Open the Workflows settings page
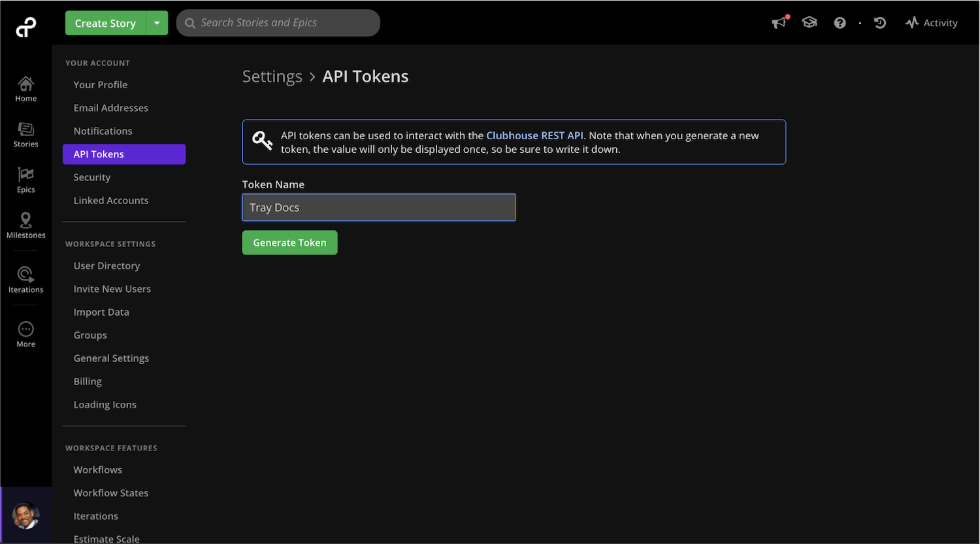The height and width of the screenshot is (544, 980). click(97, 469)
